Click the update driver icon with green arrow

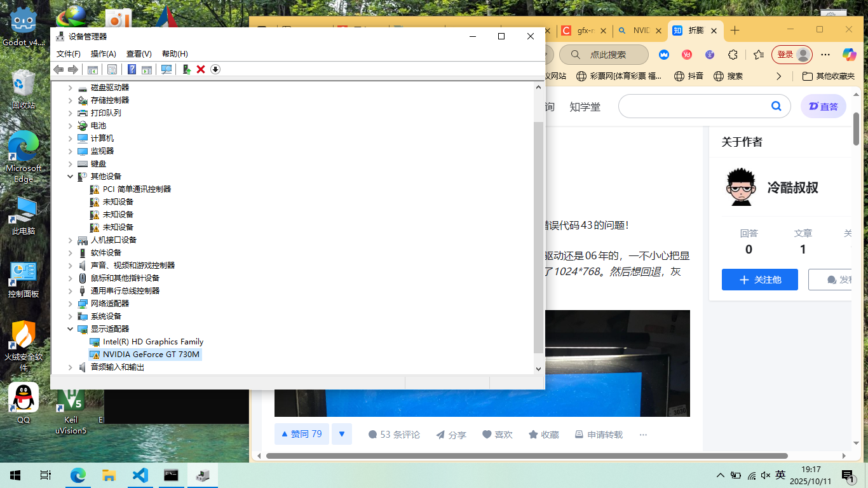(x=186, y=69)
